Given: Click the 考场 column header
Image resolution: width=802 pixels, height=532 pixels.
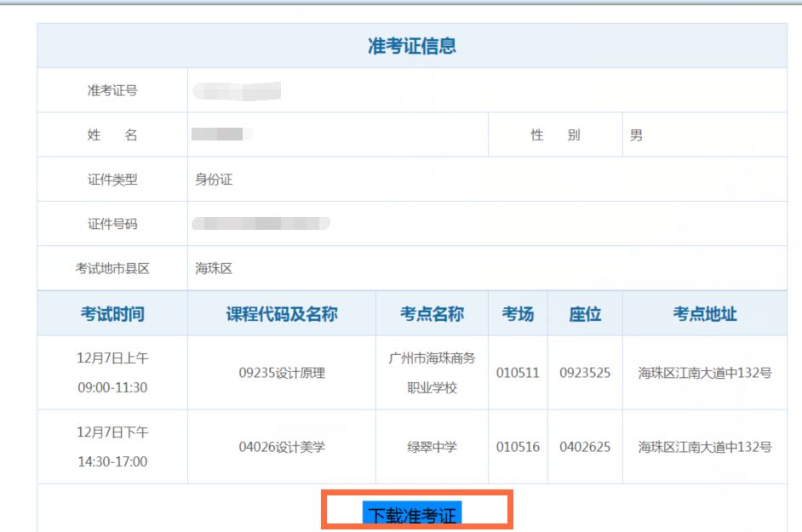Looking at the screenshot, I should point(518,314).
